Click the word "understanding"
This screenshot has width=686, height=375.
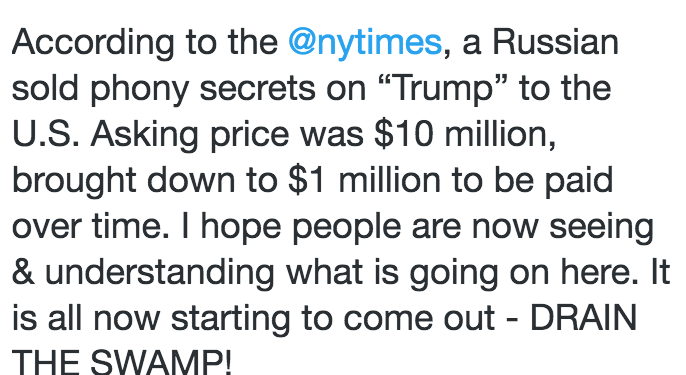point(160,273)
